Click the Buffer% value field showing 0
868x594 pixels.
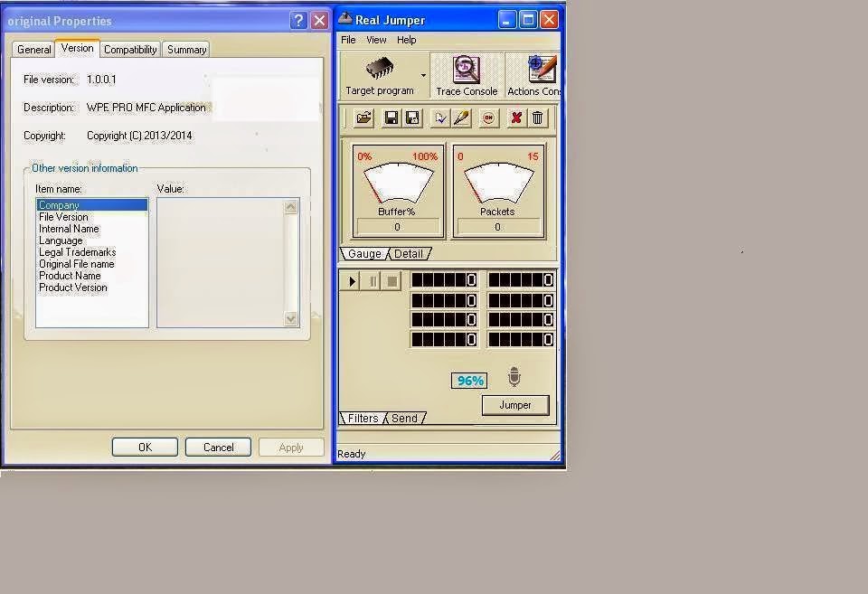[398, 227]
